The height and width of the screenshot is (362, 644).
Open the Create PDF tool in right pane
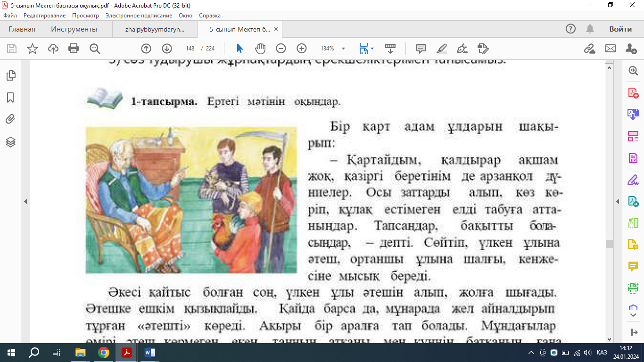(633, 92)
